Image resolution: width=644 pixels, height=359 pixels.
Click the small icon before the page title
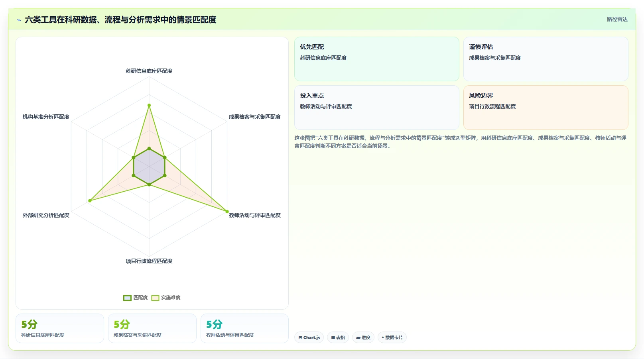click(x=19, y=20)
